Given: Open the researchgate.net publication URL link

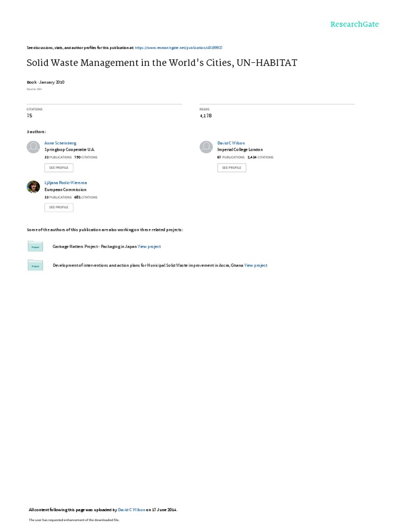Looking at the screenshot, I should 179,48.
